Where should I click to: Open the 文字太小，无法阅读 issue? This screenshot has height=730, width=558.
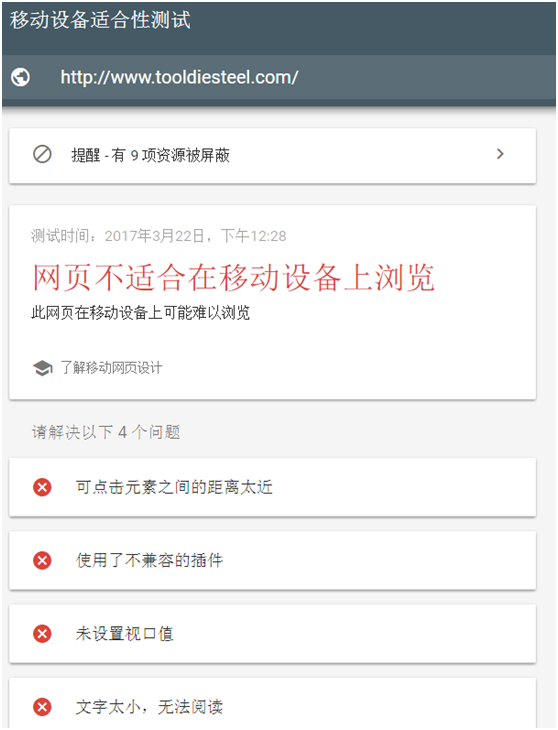click(x=272, y=703)
